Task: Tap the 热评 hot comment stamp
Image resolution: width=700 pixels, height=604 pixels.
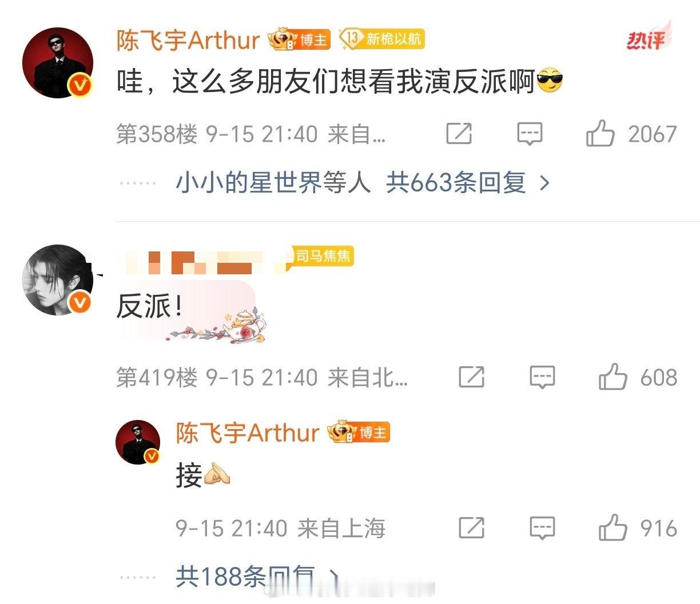Action: (649, 37)
